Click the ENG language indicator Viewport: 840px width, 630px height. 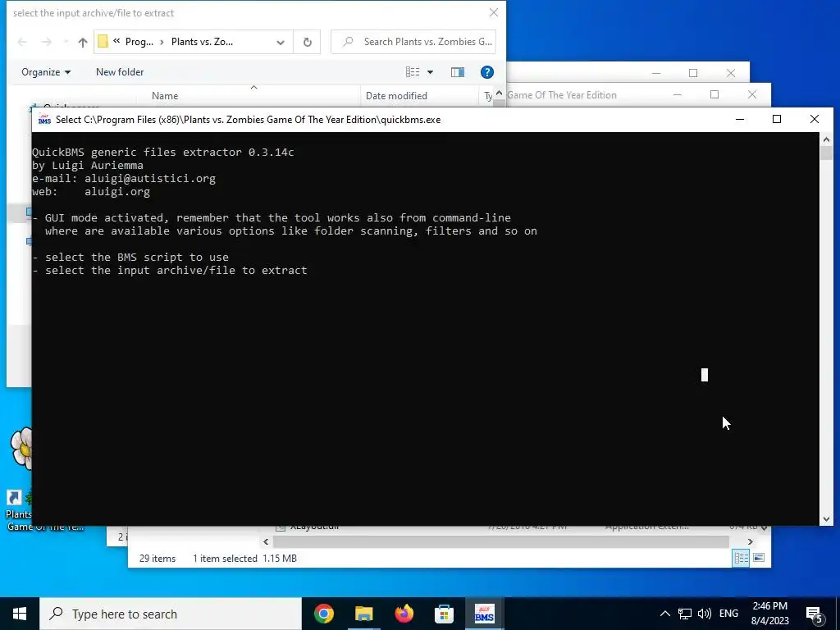coord(728,614)
